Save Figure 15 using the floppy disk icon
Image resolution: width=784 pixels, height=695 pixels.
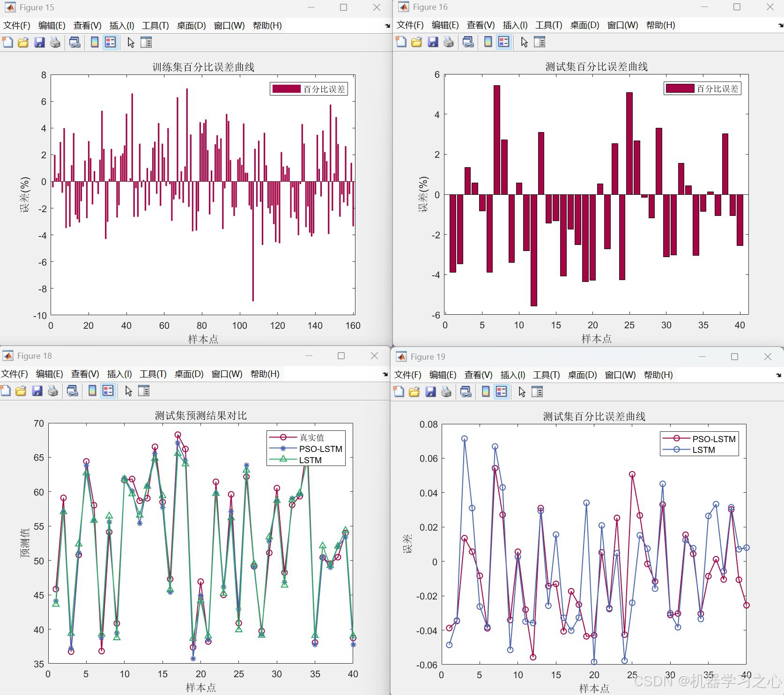[39, 43]
